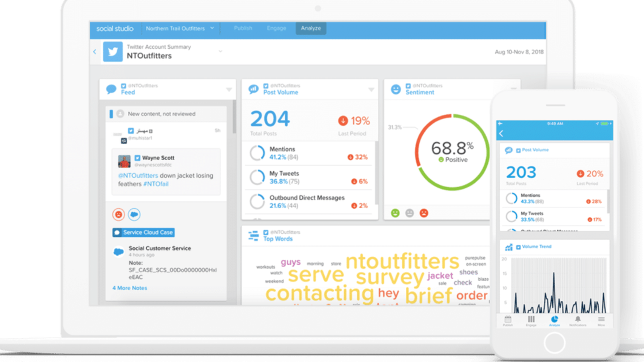
Task: Select the My Tweets 36.8% row
Action: pos(310,177)
